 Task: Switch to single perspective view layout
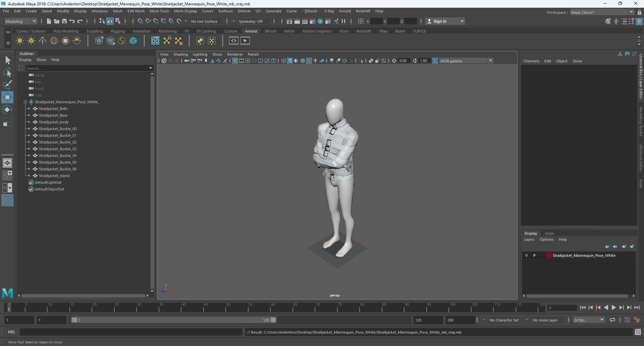point(7,163)
